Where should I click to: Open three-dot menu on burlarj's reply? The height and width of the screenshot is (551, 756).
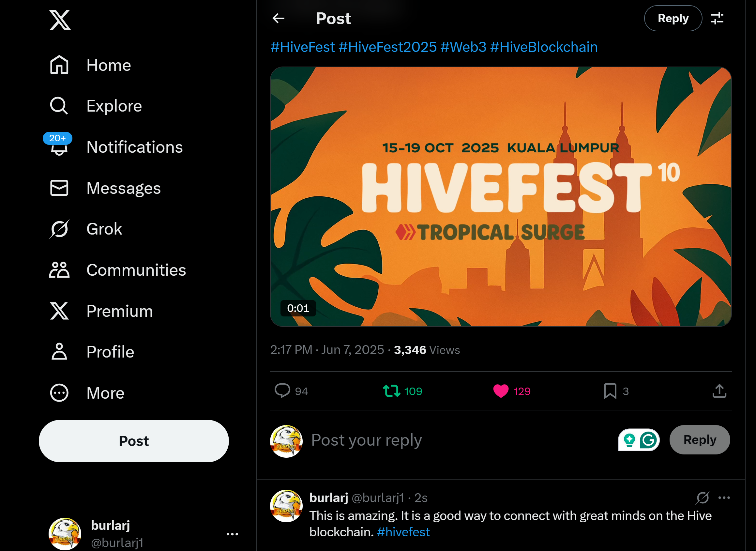[x=724, y=497]
